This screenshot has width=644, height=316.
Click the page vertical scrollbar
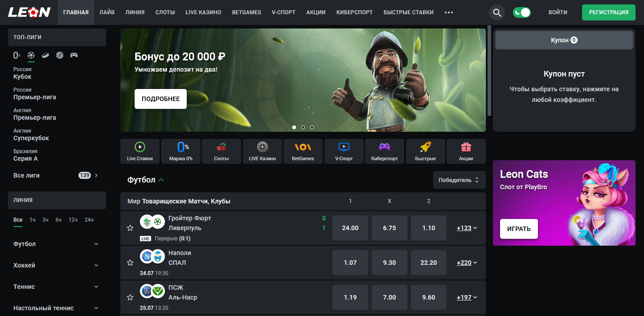[489, 70]
